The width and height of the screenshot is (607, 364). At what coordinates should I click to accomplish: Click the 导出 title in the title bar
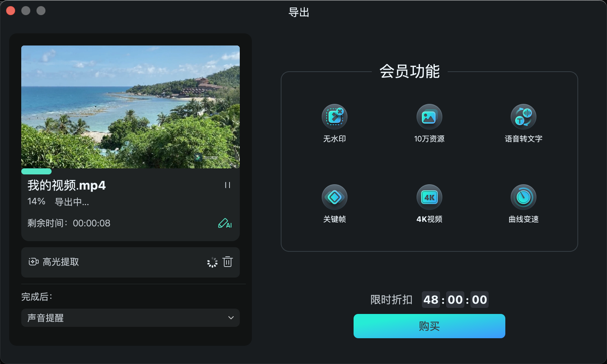click(299, 13)
